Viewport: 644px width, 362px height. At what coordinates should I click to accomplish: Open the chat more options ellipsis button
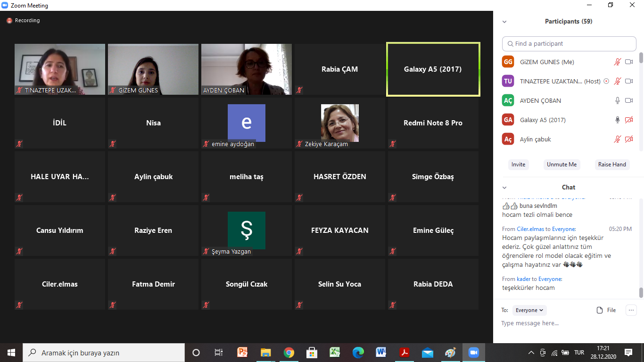(631, 310)
